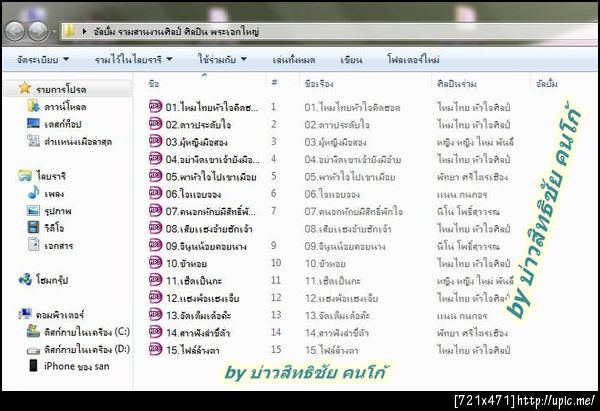Click the MP3 icon of track 01
The height and width of the screenshot is (411, 600).
click(155, 106)
